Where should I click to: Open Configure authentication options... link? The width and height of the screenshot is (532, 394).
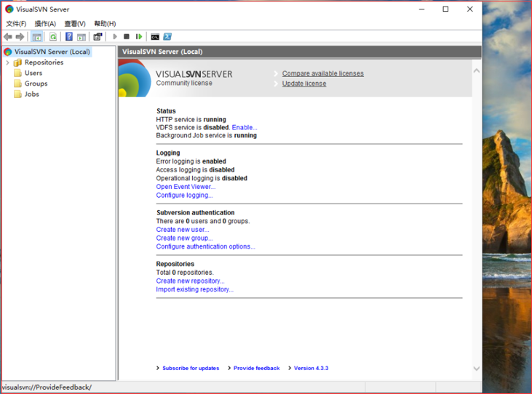coord(205,246)
